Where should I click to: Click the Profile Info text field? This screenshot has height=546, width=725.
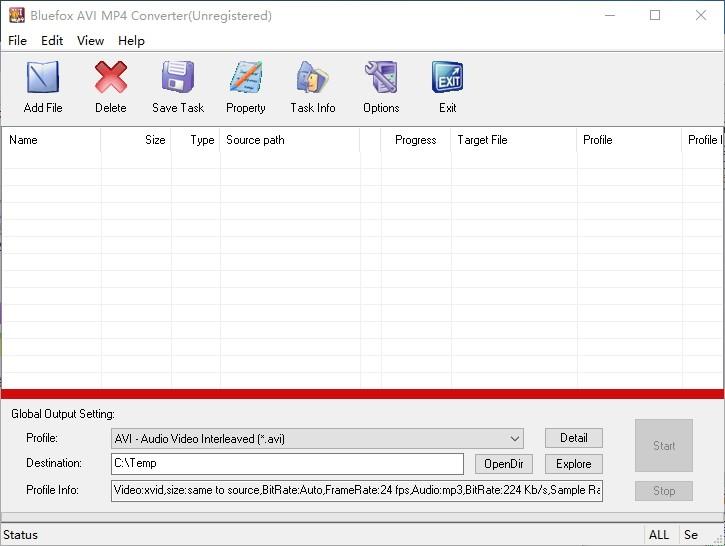[357, 490]
